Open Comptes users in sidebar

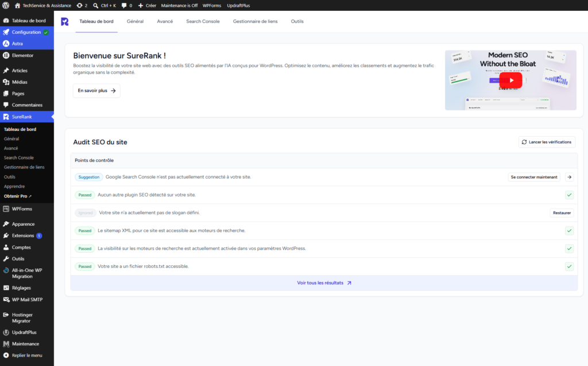coord(26,248)
